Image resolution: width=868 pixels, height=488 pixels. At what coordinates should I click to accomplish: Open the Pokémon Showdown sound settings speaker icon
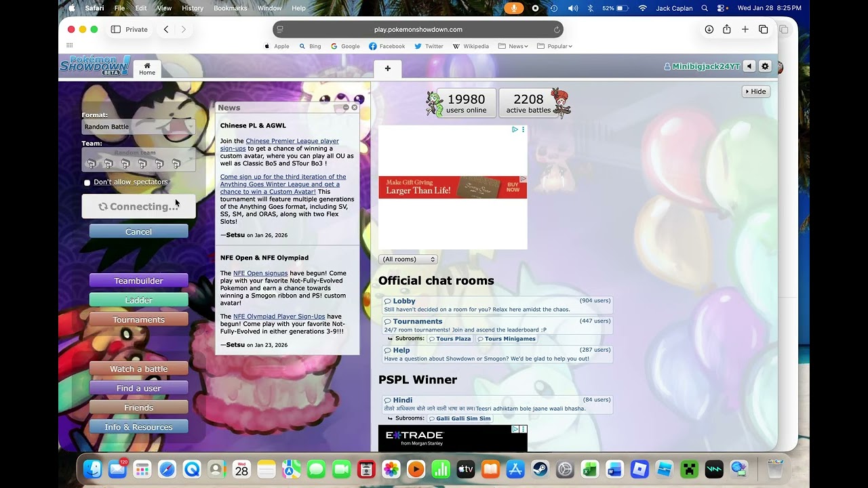click(x=749, y=66)
